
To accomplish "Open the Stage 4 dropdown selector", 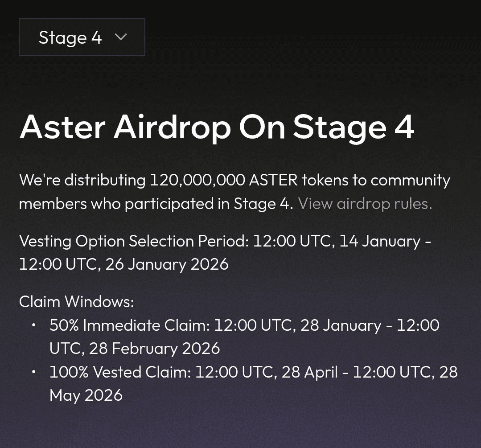I will (x=82, y=37).
